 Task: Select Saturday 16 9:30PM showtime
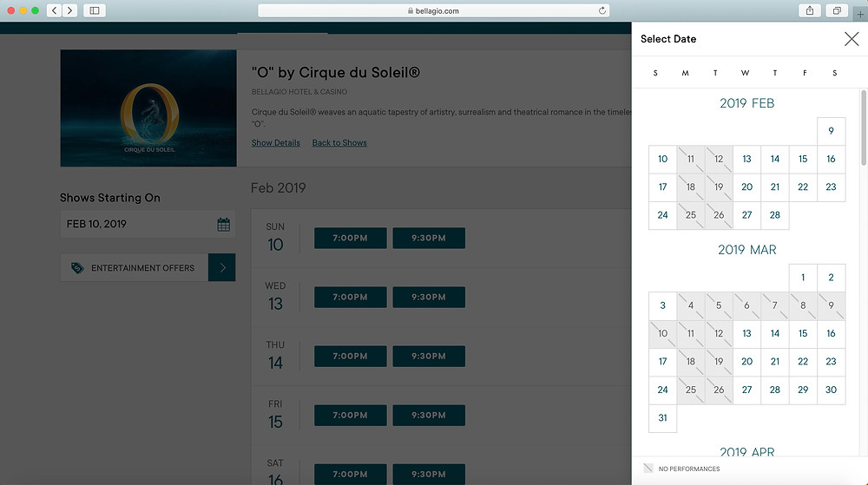tap(429, 474)
